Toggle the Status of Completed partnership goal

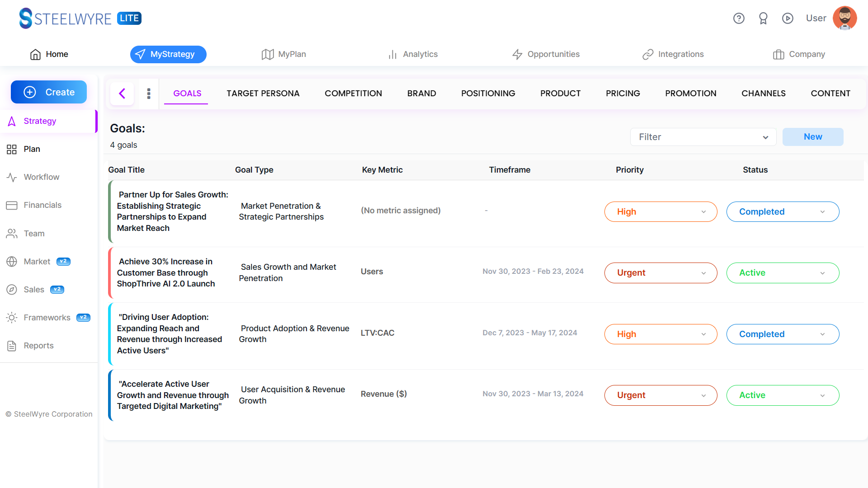click(782, 211)
